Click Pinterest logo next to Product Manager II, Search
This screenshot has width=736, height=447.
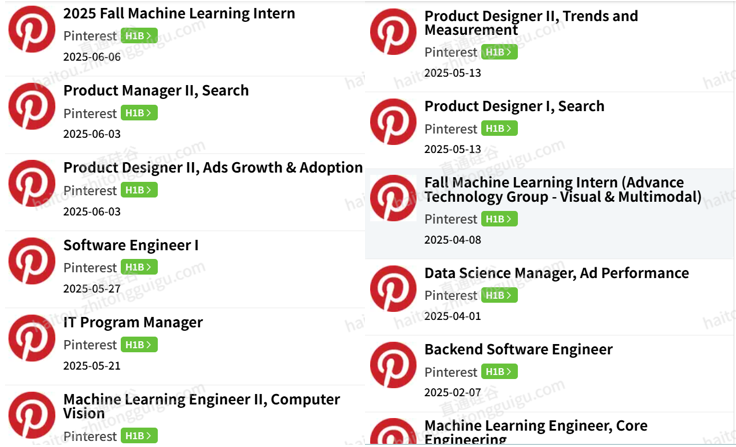(x=32, y=106)
